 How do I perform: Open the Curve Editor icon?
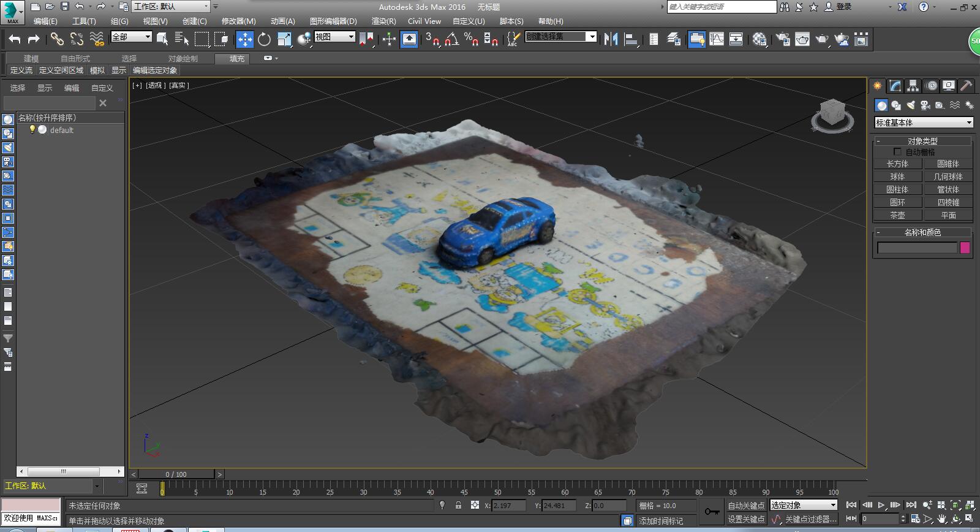[x=716, y=39]
